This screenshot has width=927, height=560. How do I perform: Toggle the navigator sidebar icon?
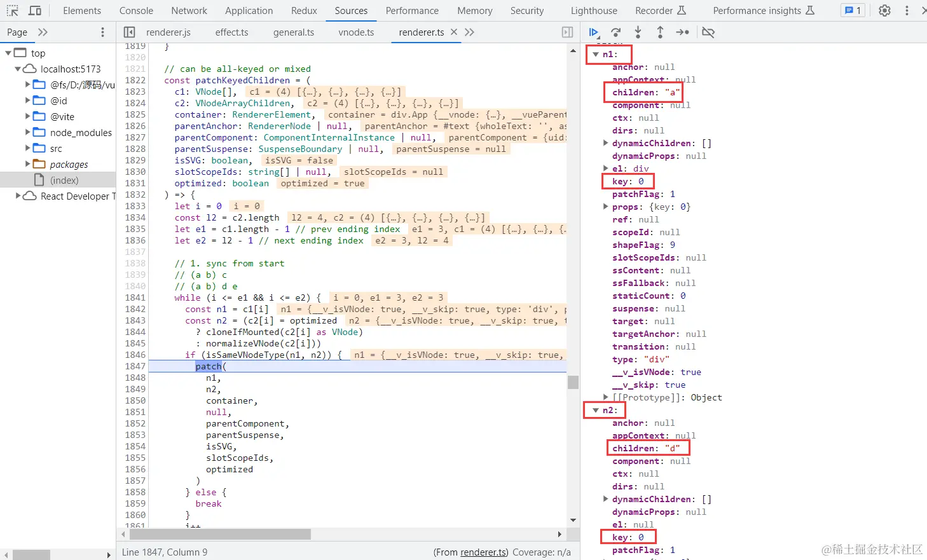coord(129,32)
